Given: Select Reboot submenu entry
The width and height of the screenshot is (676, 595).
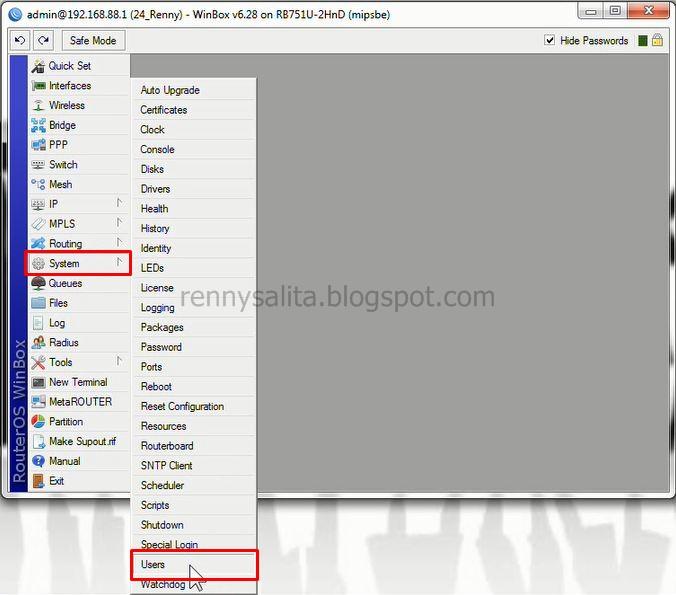Looking at the screenshot, I should pos(194,387).
